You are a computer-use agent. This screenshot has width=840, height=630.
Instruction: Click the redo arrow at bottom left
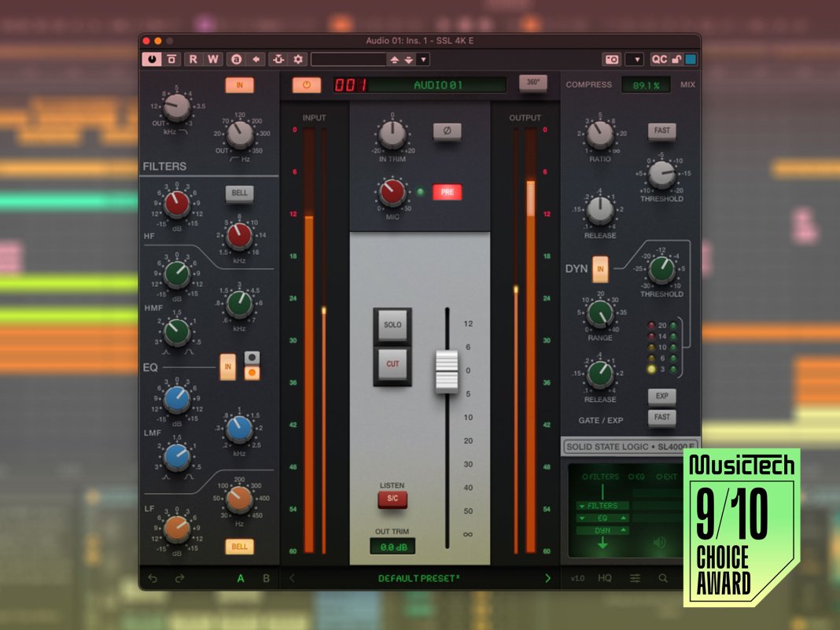pyautogui.click(x=178, y=577)
